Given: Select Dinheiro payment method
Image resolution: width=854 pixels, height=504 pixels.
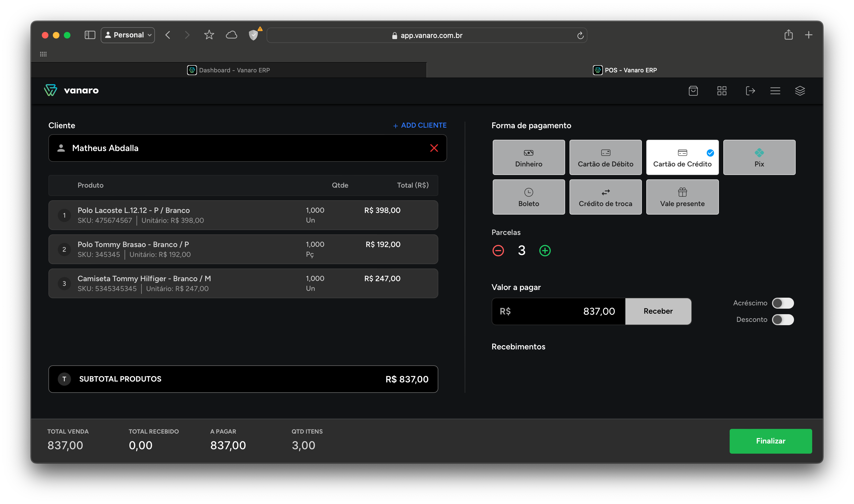Looking at the screenshot, I should point(528,158).
